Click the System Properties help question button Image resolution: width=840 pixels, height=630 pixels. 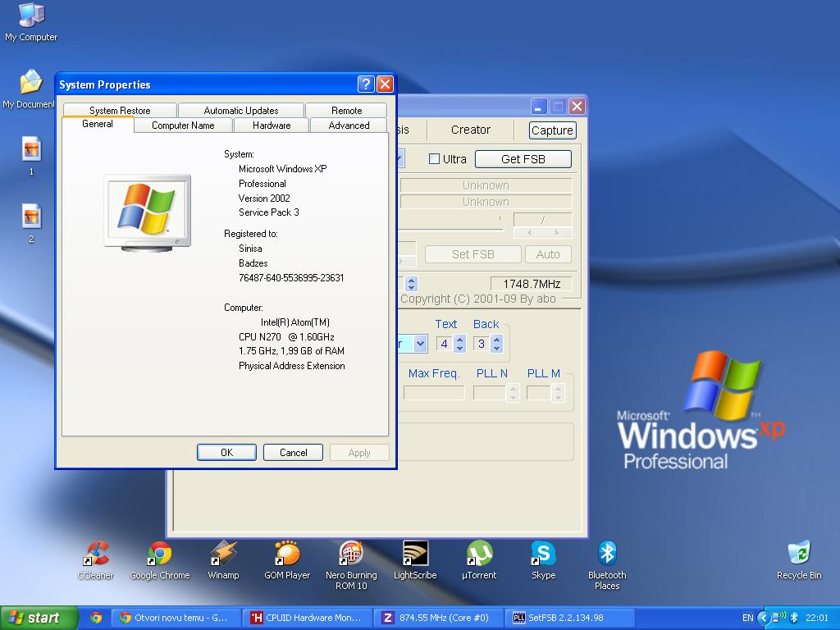point(365,84)
